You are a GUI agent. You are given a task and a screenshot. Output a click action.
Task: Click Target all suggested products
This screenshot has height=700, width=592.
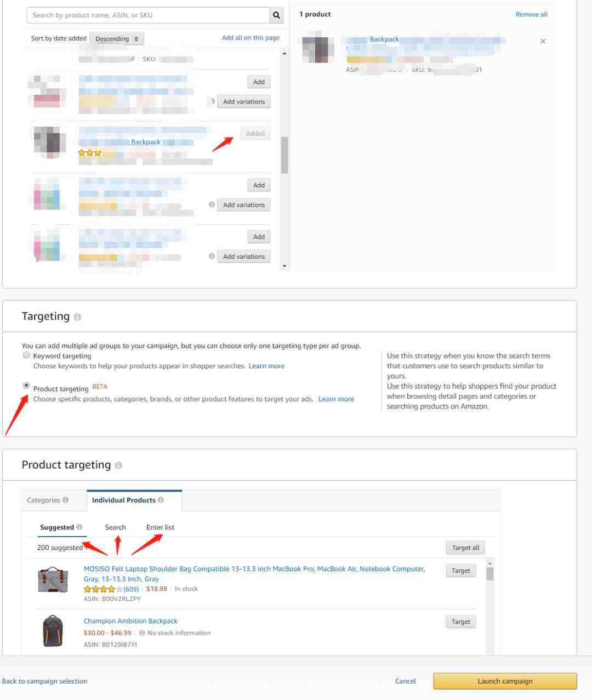pos(465,547)
